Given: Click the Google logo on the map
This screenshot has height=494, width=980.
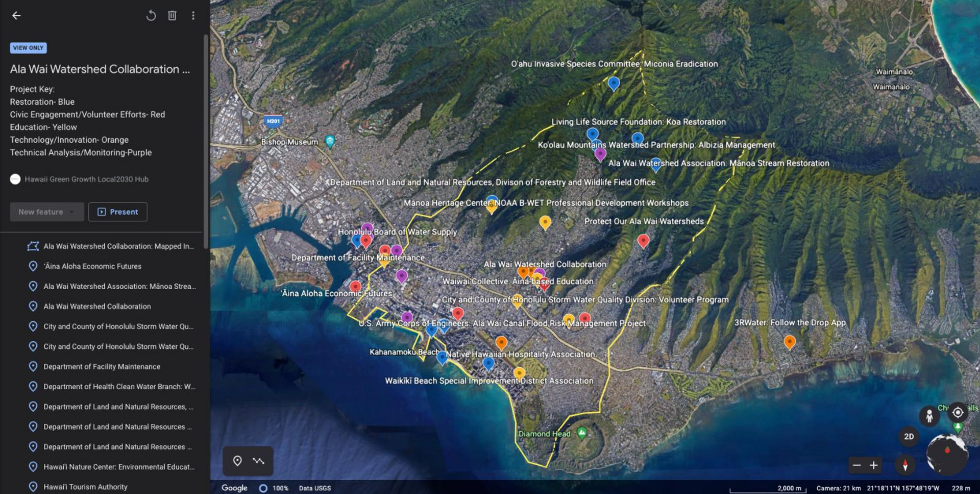Looking at the screenshot, I should [x=234, y=488].
